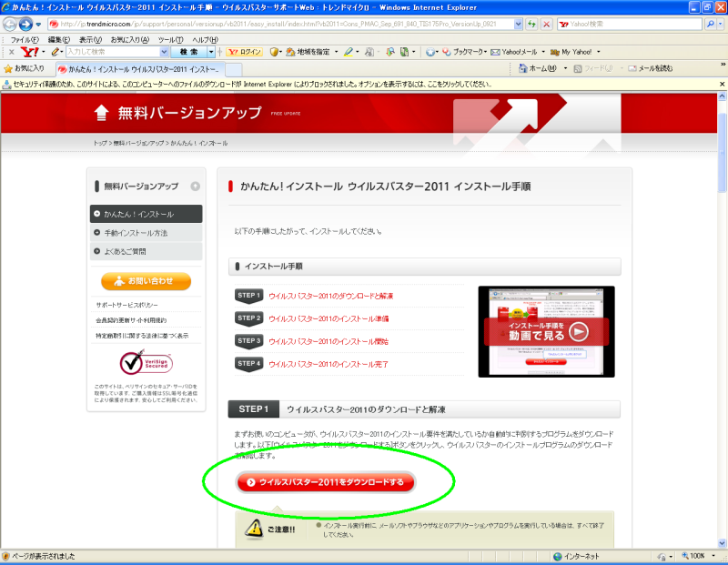Close the Yahoo toolbar with its X
Screen dimensions: 728x565
click(12, 52)
